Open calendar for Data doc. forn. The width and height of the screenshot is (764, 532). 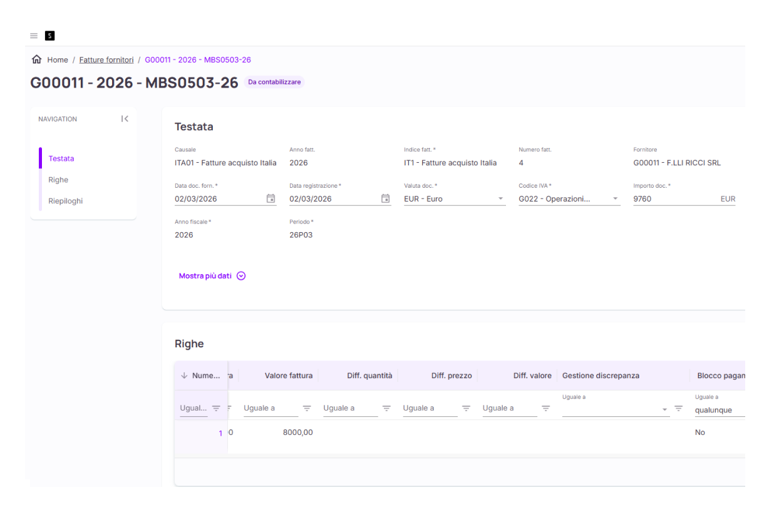pos(271,198)
